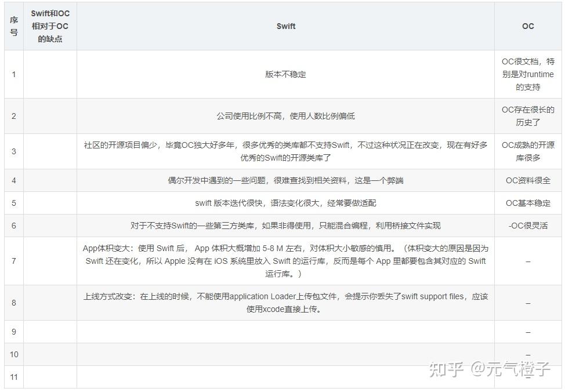The image size is (565, 392).
Task: Select the '公司使用比例不高' cell in row 2
Action: click(x=286, y=115)
